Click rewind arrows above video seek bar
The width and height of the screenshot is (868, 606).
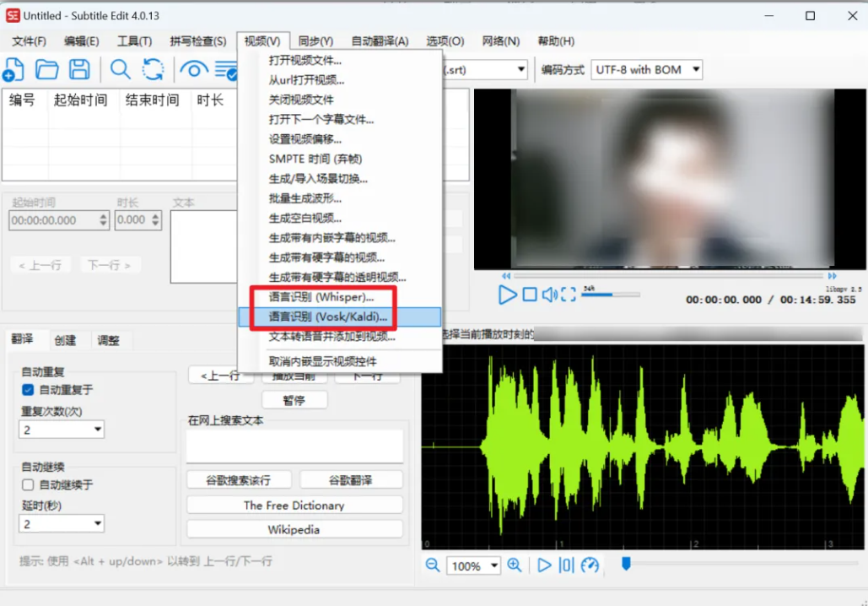coord(506,276)
